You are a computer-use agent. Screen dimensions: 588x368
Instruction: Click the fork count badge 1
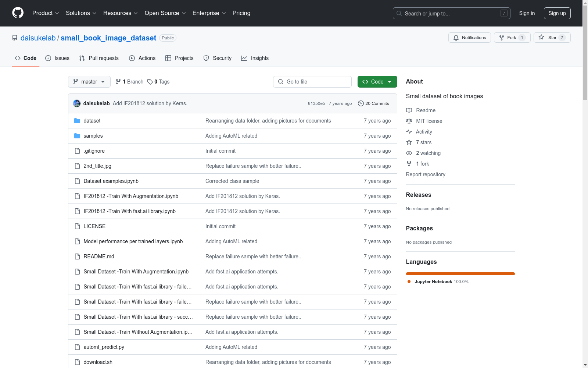pos(522,38)
